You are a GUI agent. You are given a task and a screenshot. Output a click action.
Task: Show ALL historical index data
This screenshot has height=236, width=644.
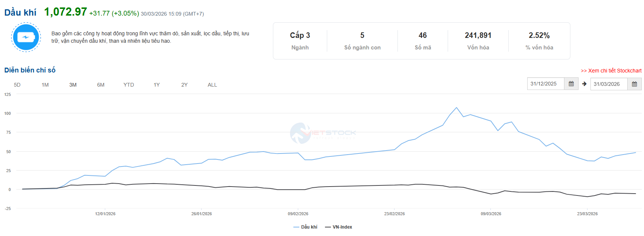[x=212, y=85]
